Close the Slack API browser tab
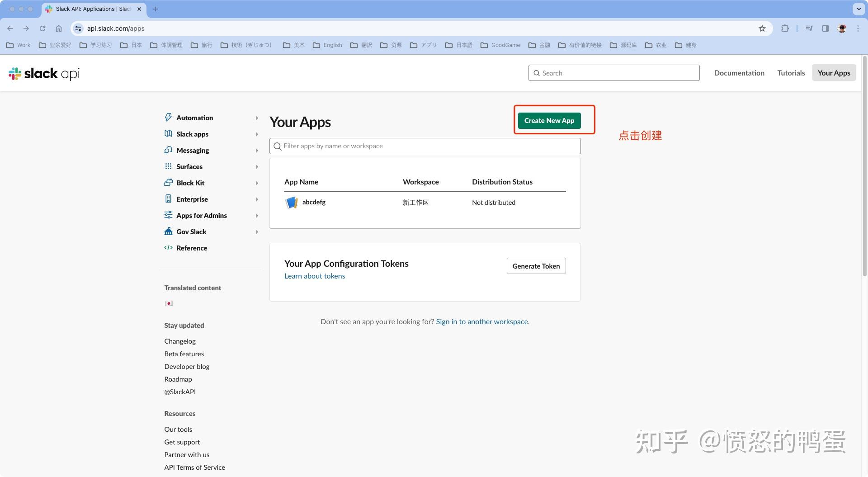This screenshot has width=868, height=477. pyautogui.click(x=139, y=9)
